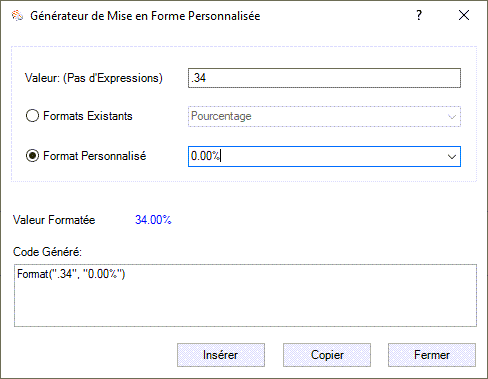Viewport: 488px width, 379px height.
Task: Click the Valeur input field containing .34
Action: 324,78
